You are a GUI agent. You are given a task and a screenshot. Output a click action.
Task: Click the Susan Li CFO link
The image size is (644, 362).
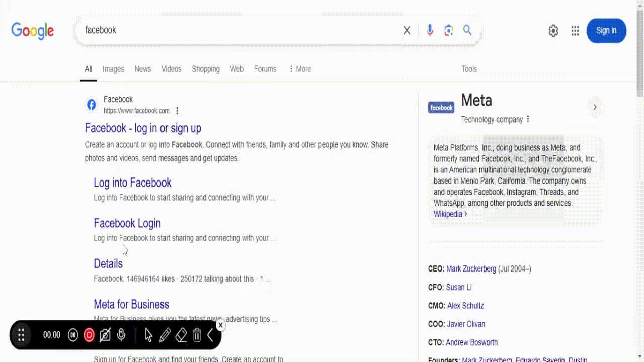click(459, 288)
